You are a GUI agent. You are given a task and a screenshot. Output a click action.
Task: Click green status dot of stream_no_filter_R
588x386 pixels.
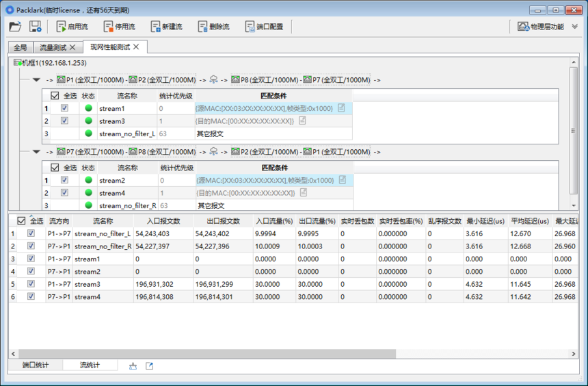[x=88, y=205]
